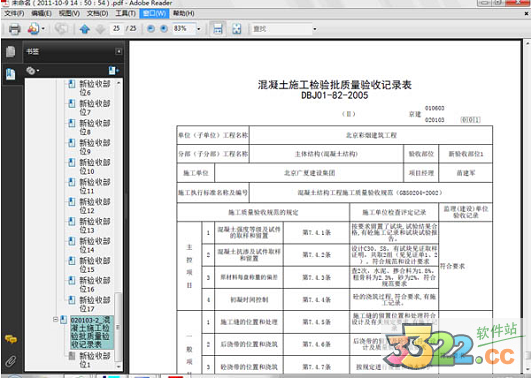
Task: Go to previous page with up arrow
Action: pos(85,29)
